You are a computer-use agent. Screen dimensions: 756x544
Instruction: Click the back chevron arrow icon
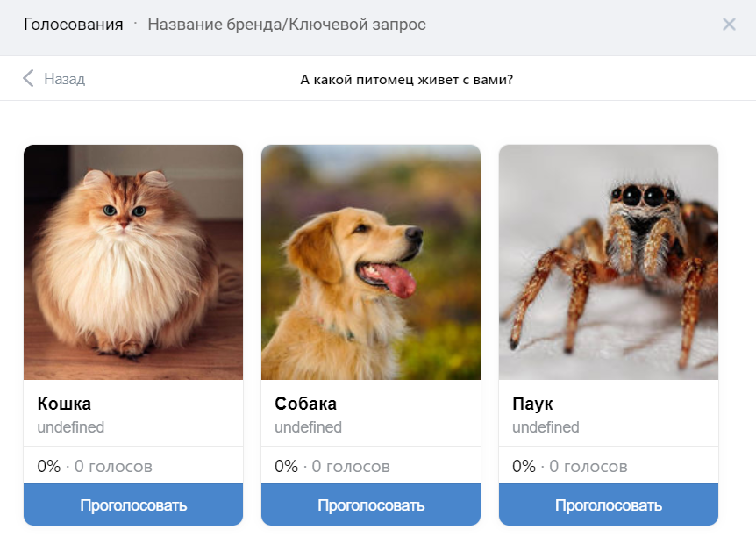28,78
